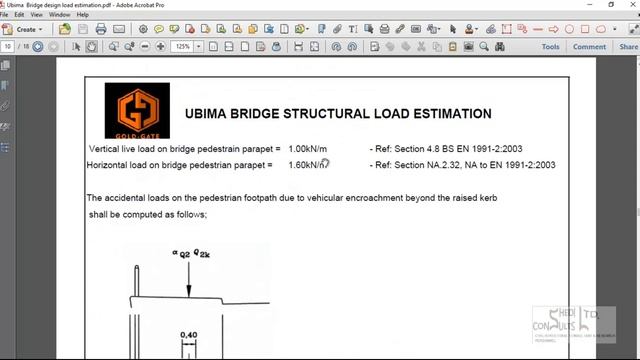Open Layers panel in sidebar

point(5,147)
